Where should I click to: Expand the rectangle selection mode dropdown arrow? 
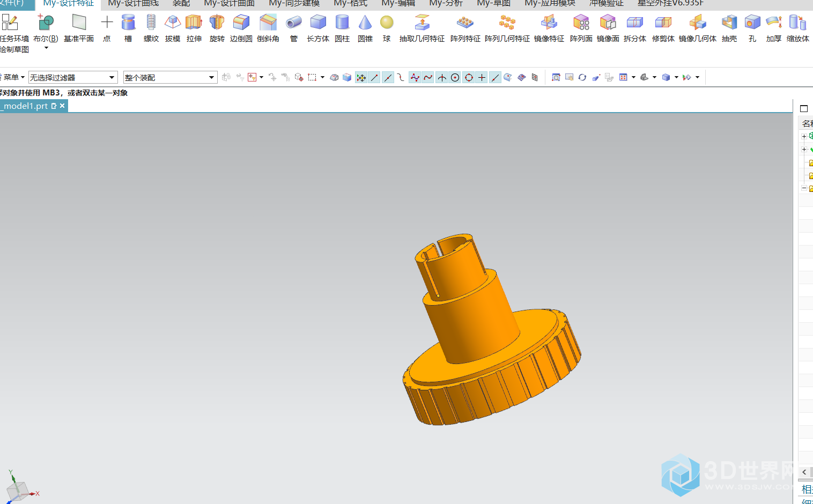(x=322, y=77)
